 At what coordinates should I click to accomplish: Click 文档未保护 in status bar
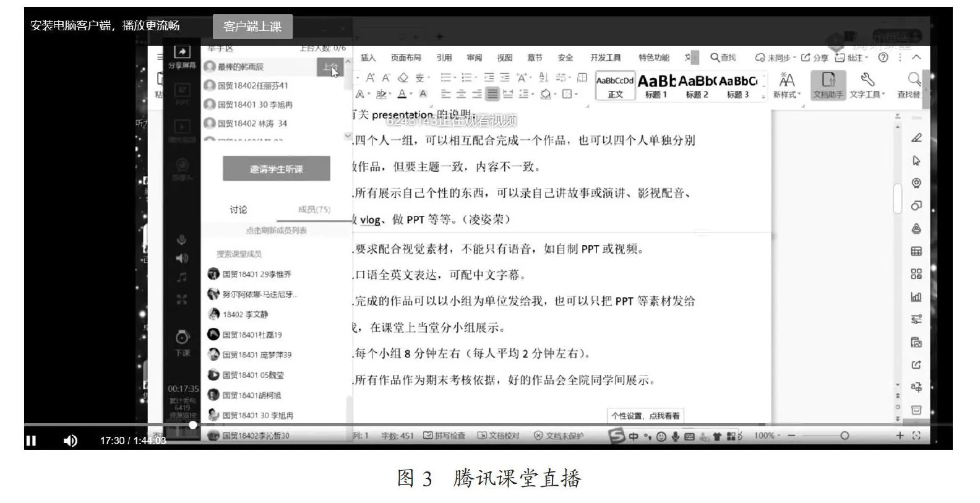(559, 436)
